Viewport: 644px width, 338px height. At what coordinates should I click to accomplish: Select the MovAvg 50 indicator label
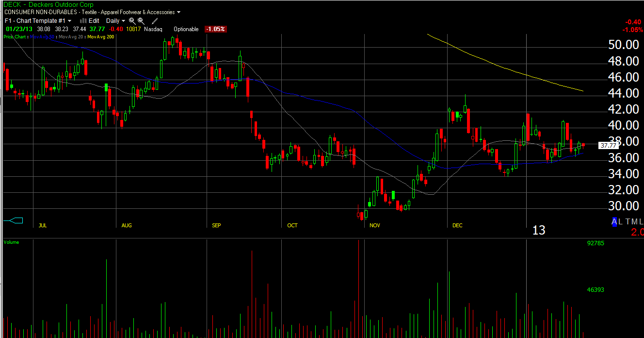coord(43,36)
